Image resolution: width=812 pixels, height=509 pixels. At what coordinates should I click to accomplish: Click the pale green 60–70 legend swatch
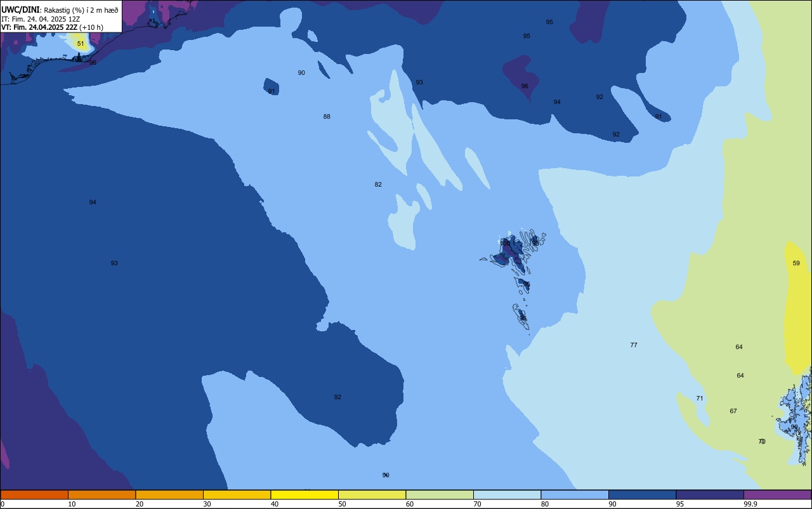440,494
